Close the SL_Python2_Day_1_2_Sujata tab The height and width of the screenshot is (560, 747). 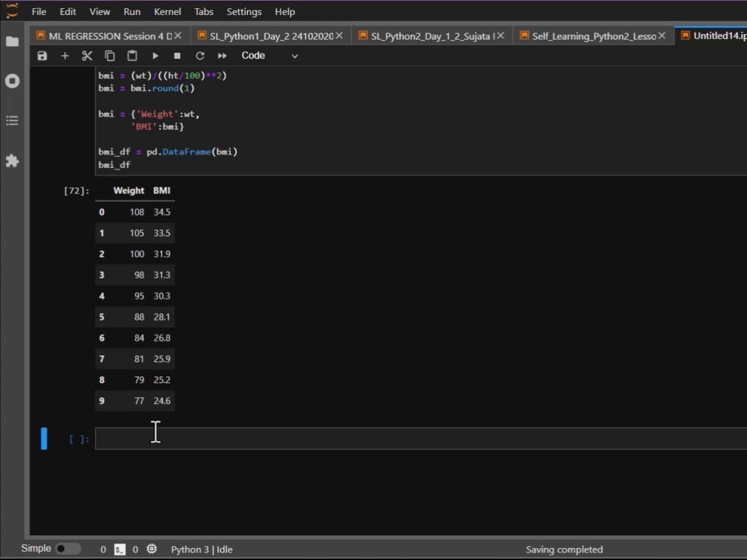pyautogui.click(x=500, y=36)
